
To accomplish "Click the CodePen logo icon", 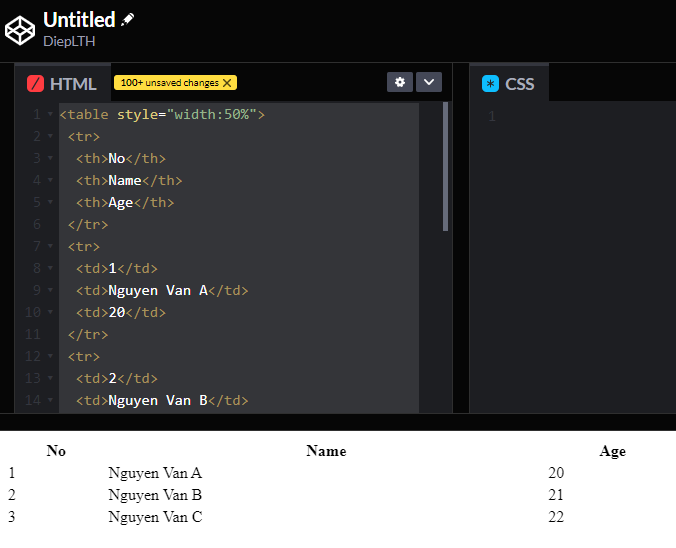I will (x=20, y=30).
